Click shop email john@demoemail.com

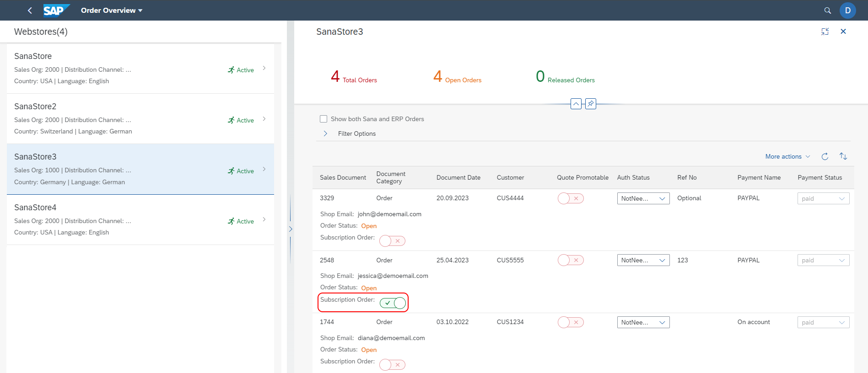pyautogui.click(x=389, y=214)
